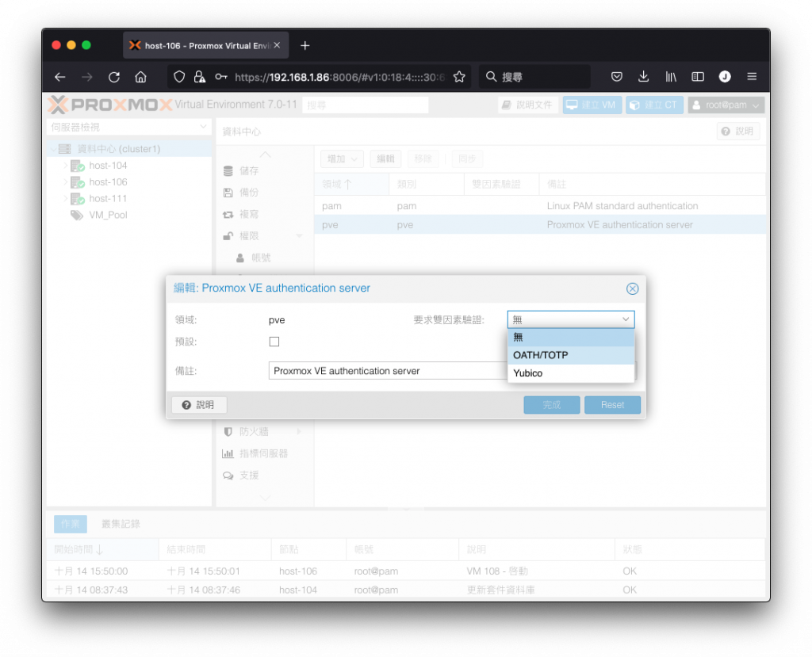Viewport: 812px width, 657px height.
Task: Reload the page with refresh icon
Action: click(114, 77)
